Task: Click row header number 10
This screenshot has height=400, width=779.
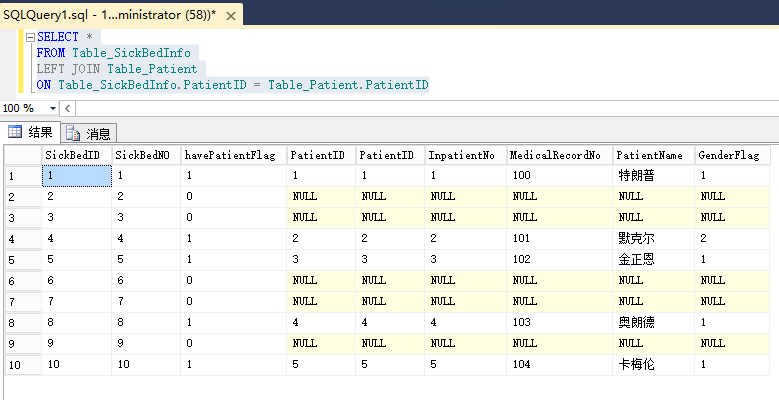Action: point(23,365)
